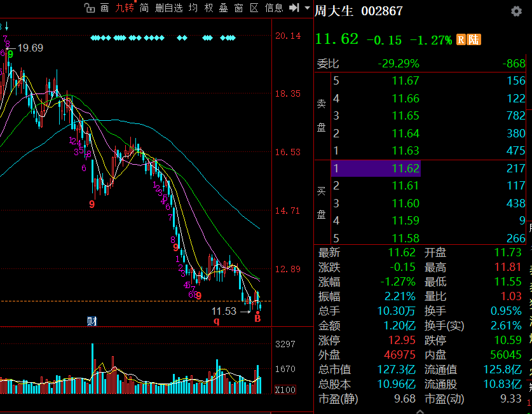532x414 pixels.
Task: Click stock name 周大生
Action: [334, 11]
